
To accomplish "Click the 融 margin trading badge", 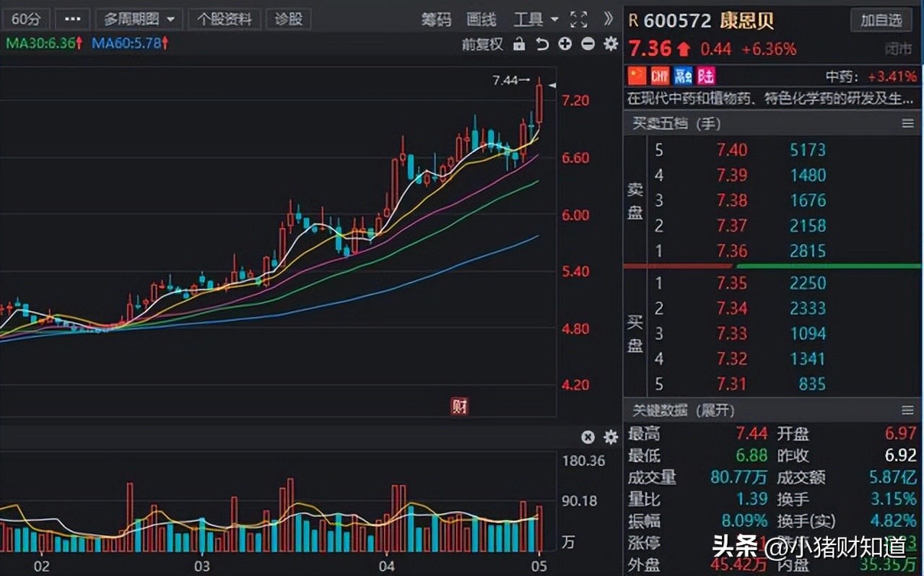I will point(682,76).
